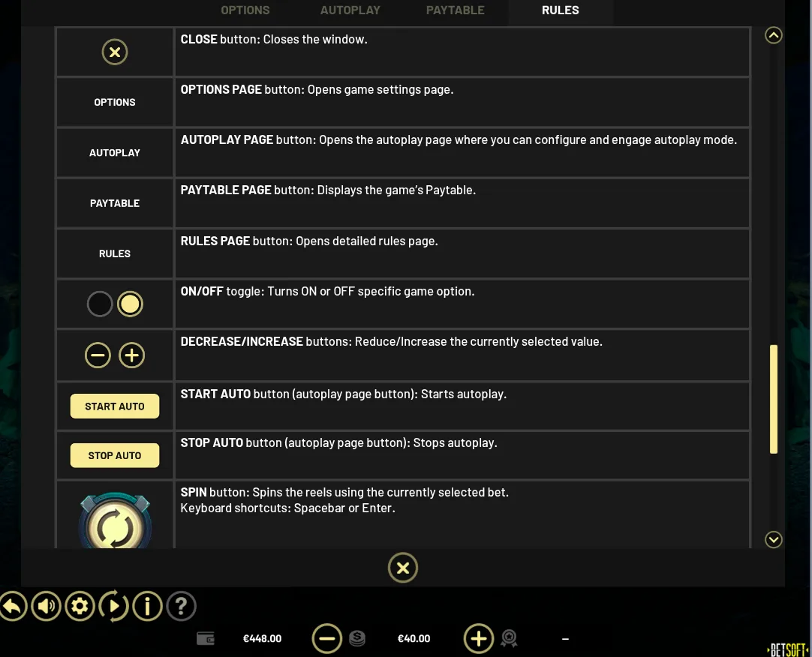Viewport: 812px width, 657px height.
Task: Click the autoplay circular arrow icon
Action: pyautogui.click(x=113, y=606)
